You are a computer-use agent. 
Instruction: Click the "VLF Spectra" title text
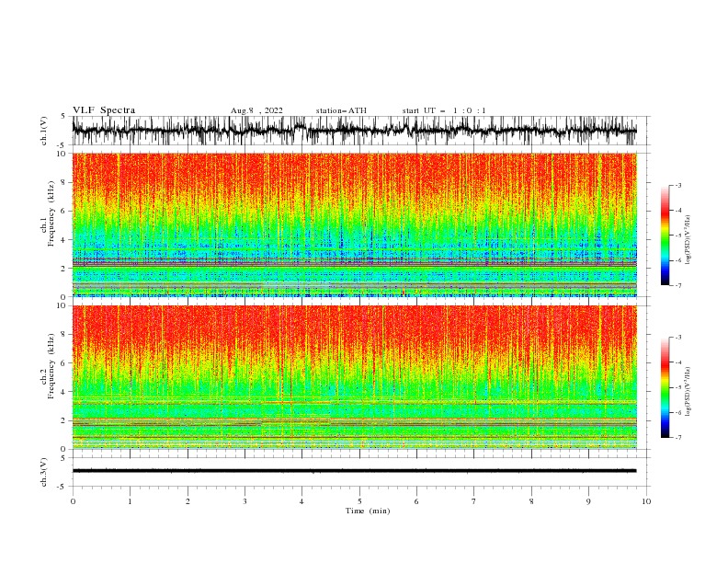(x=104, y=110)
